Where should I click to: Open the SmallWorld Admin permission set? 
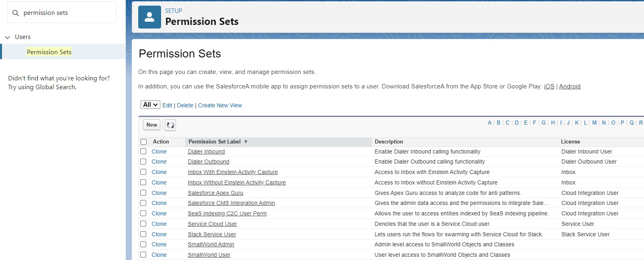pos(211,244)
